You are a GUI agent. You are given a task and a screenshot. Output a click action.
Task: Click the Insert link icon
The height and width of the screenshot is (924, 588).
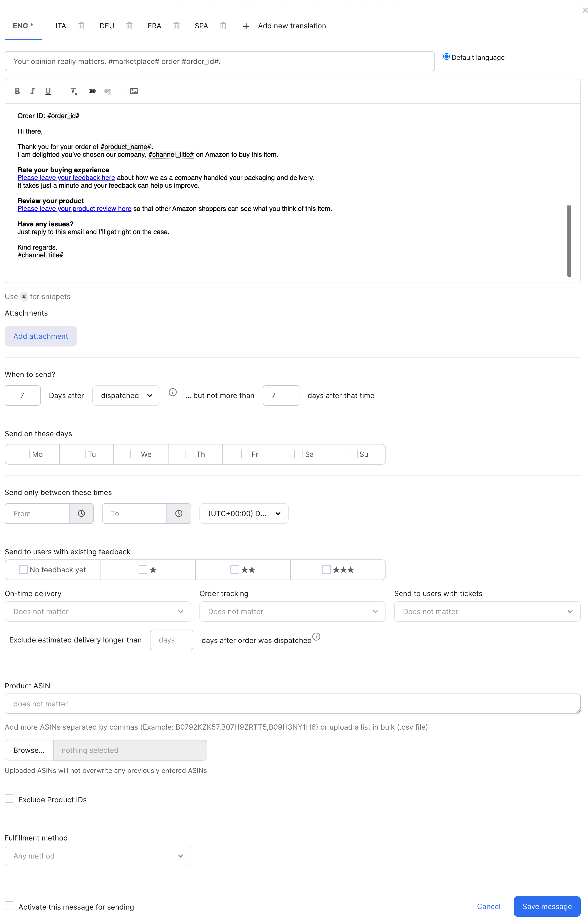92,91
